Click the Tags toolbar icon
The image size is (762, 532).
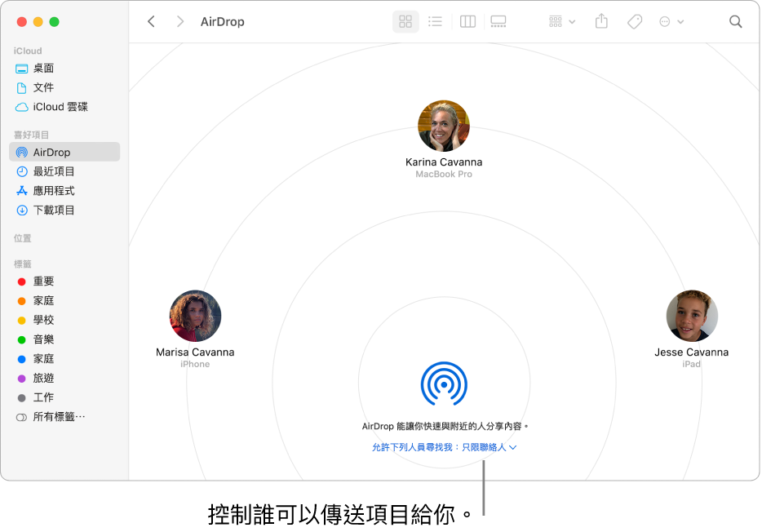click(634, 21)
